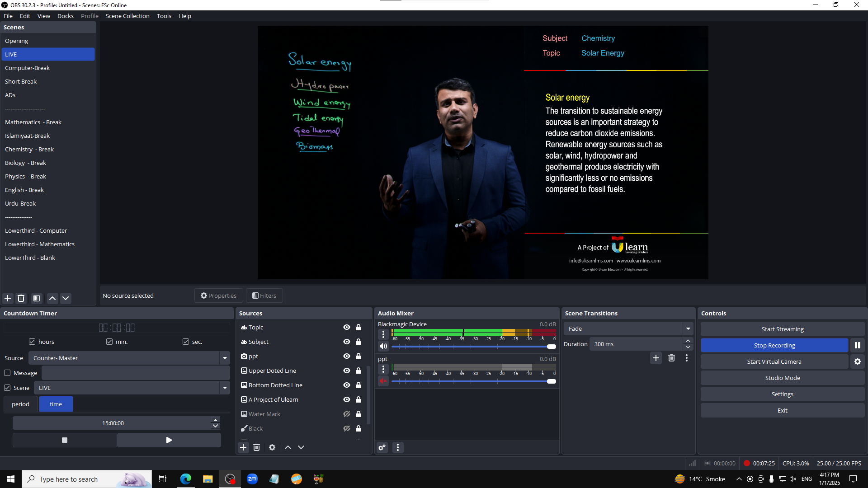
Task: Open the Fade transition dropdown
Action: click(x=688, y=328)
